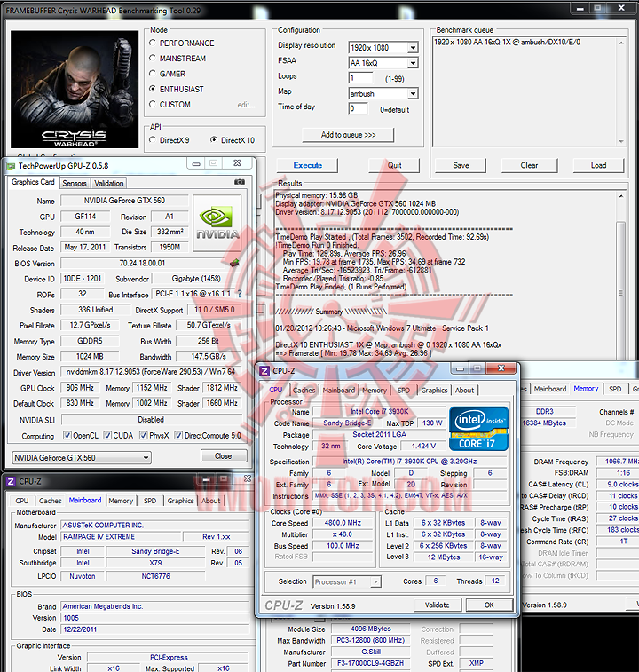Open Caches tab in front CPU-Z window
The image size is (639, 672).
(x=304, y=390)
